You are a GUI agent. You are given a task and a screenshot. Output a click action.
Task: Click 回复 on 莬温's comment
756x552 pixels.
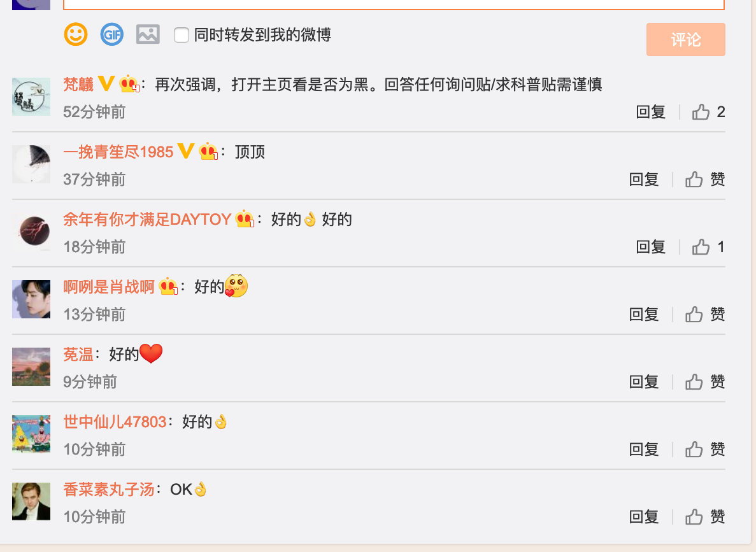click(644, 382)
